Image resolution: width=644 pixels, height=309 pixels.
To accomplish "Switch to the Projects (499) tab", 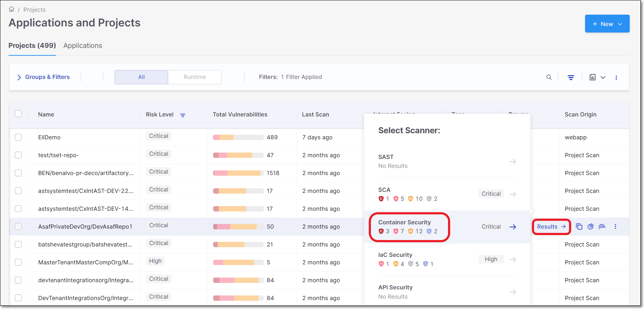I will click(x=32, y=45).
